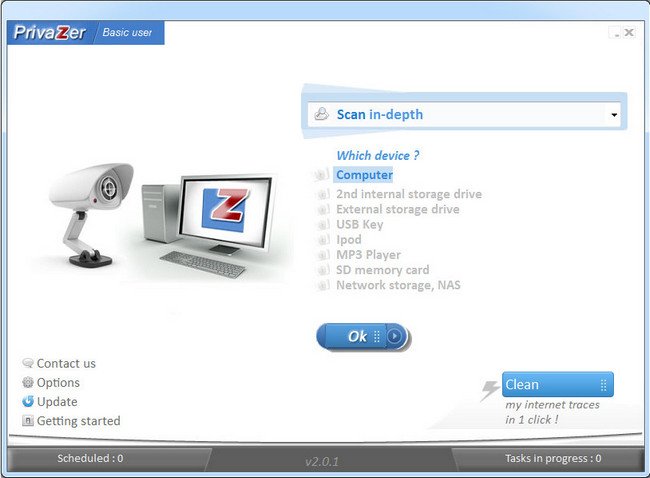Choose 2nd internal storage drive
This screenshot has height=478, width=650.
coord(409,194)
